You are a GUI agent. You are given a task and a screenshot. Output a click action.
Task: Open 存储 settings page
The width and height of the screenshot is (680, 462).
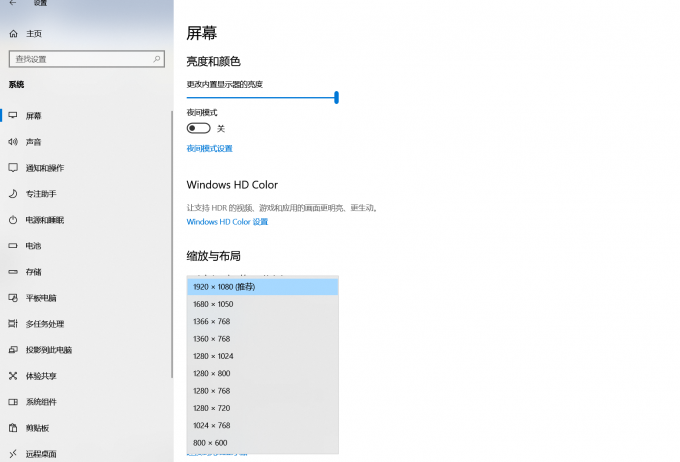(33, 272)
